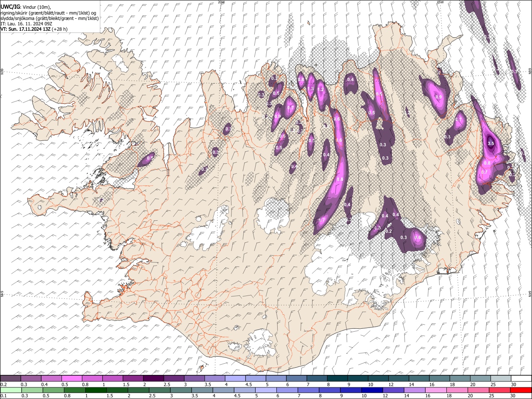Pick the lavender 4–4.5 snow-scale swatch

coord(235,379)
